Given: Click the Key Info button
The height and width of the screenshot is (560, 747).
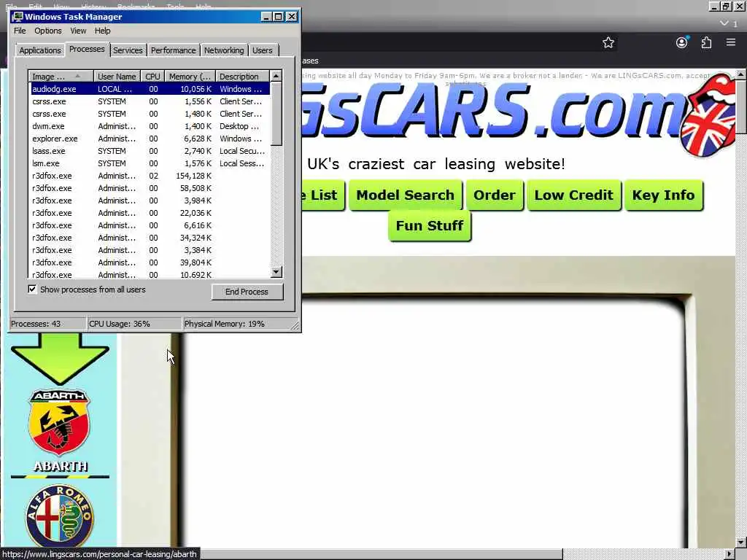Looking at the screenshot, I should coord(663,195).
